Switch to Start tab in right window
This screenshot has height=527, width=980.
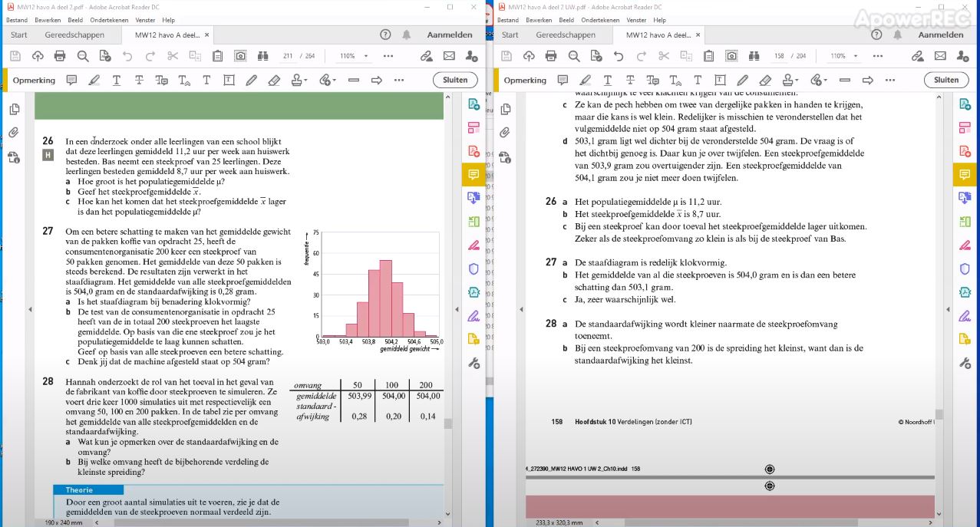pyautogui.click(x=510, y=35)
